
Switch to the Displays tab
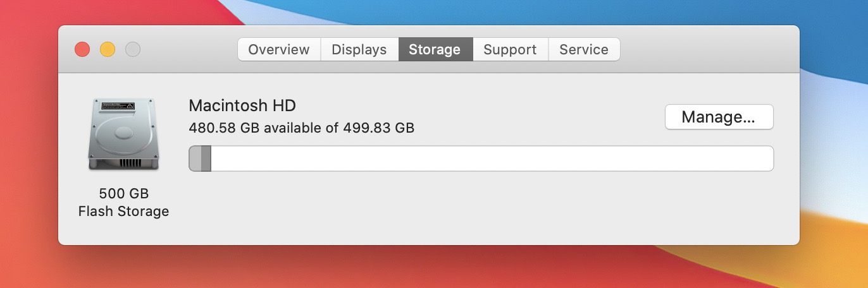click(359, 49)
